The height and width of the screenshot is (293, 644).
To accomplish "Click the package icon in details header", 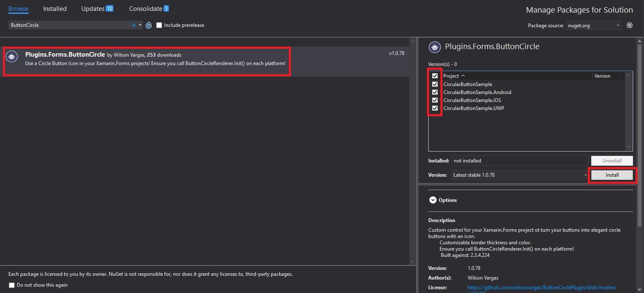I will [435, 47].
